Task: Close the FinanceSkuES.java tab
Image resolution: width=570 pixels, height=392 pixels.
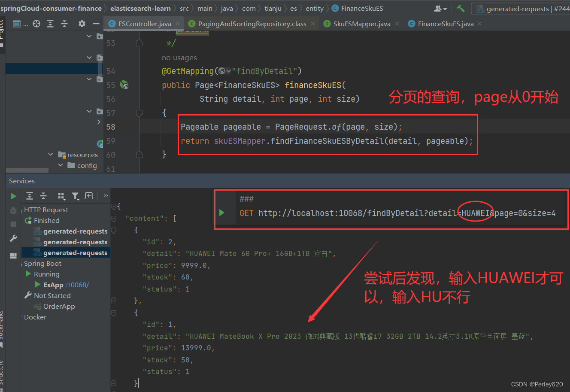Action: [479, 24]
